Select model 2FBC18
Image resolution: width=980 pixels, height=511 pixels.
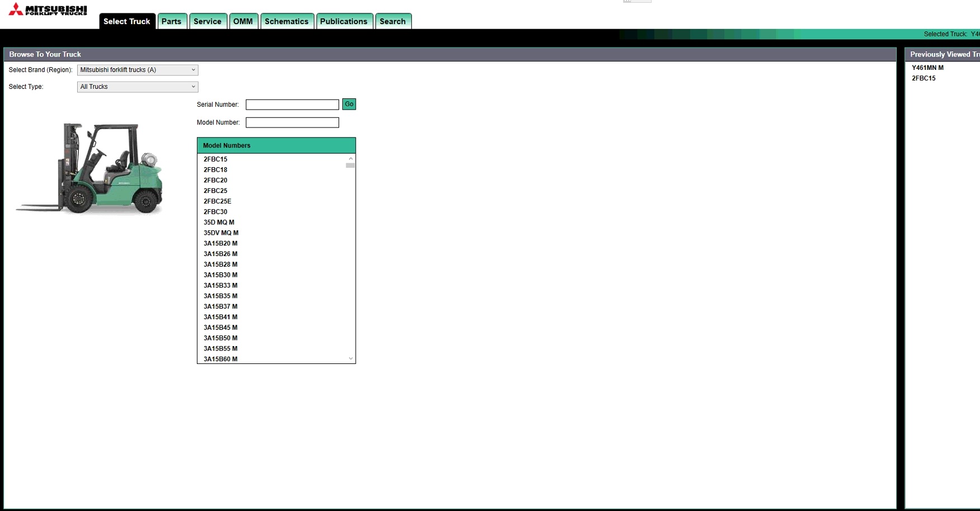[215, 170]
